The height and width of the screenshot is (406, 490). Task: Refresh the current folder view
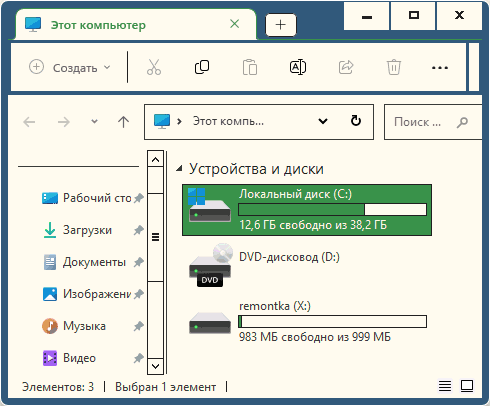(x=356, y=121)
